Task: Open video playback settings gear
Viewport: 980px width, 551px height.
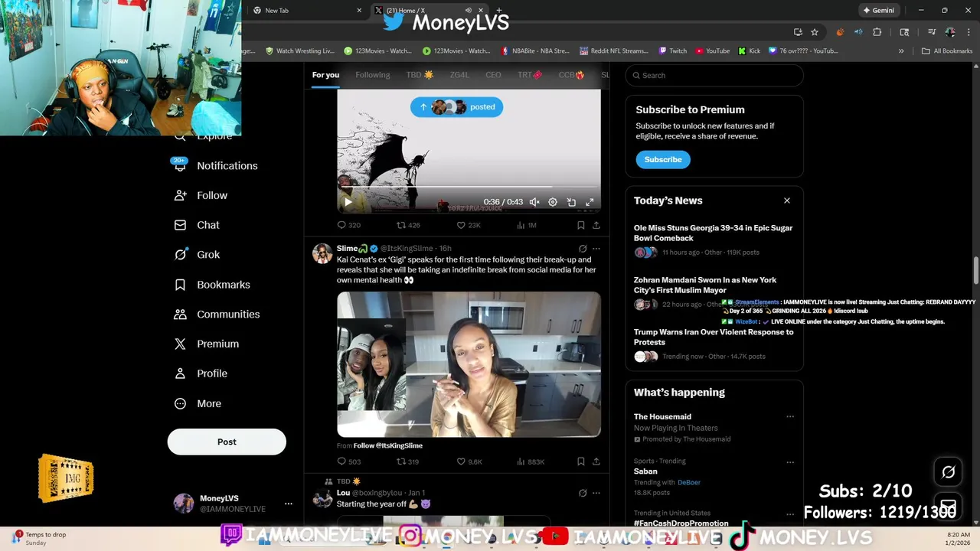Action: point(553,202)
